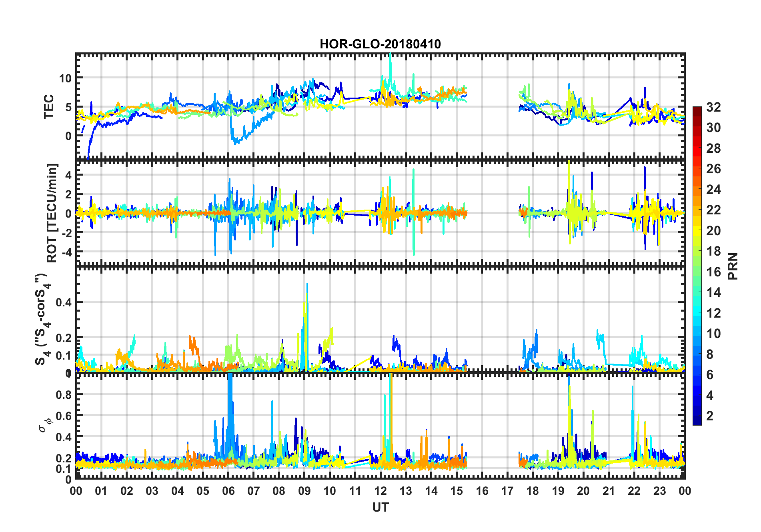
Task: Click the 0.8 tick label on the sigma-phi axis
Action: click(x=64, y=394)
